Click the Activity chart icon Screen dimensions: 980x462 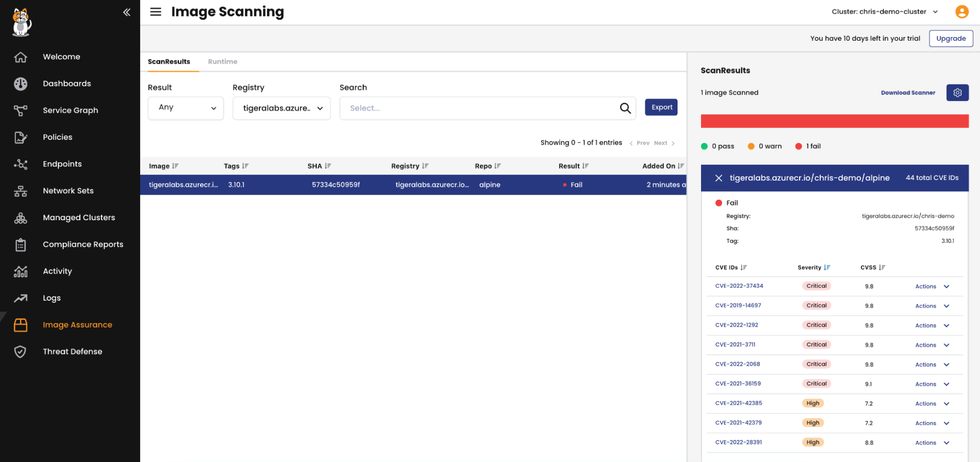[x=21, y=271]
